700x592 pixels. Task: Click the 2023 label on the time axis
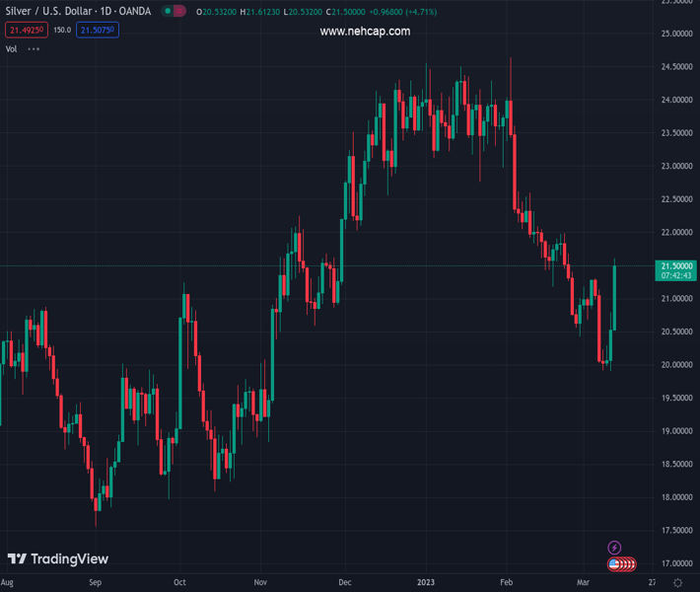pos(426,583)
